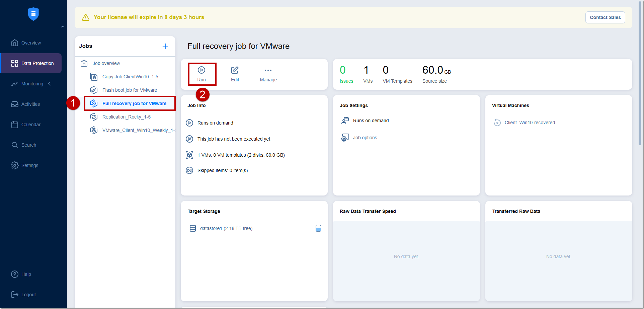Click the Activities inbox icon
644x309 pixels.
pos(15,104)
